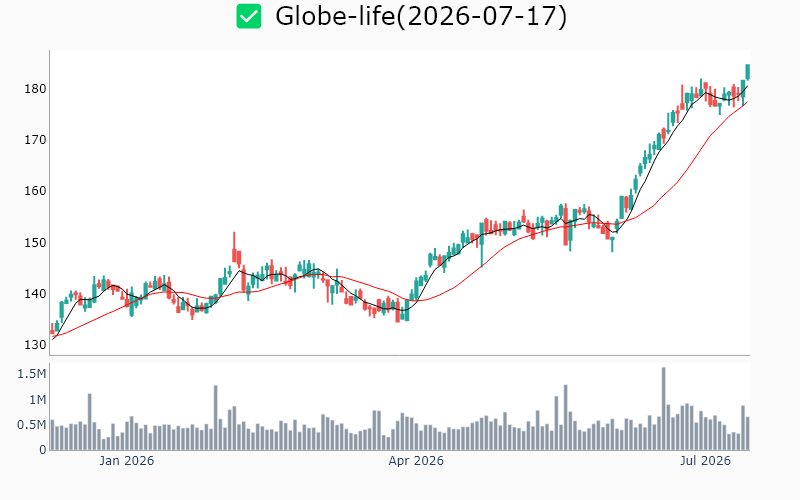Click the 180 price axis label
800x500 pixels.
[x=35, y=89]
